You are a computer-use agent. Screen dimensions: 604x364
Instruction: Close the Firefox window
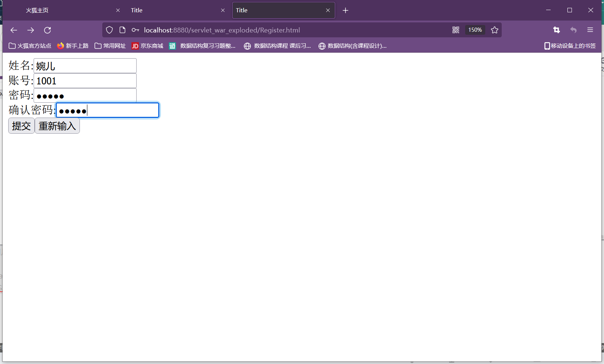(x=591, y=10)
